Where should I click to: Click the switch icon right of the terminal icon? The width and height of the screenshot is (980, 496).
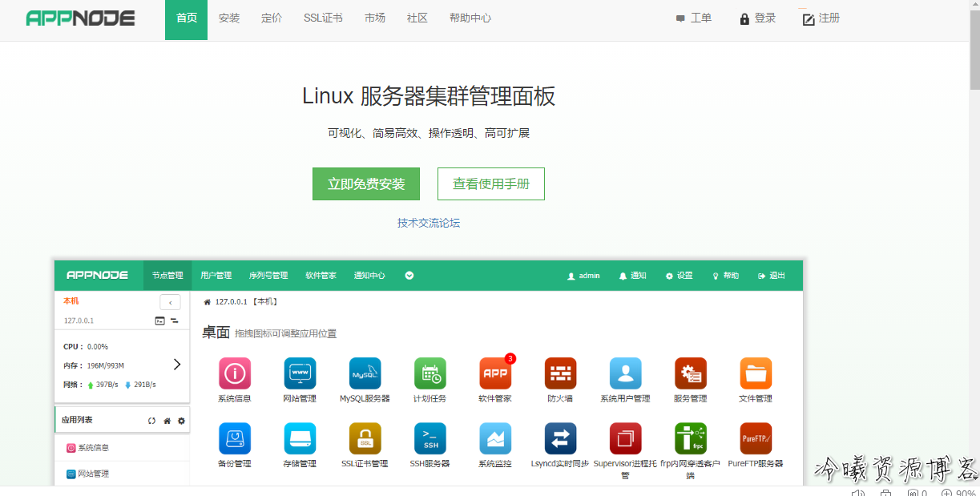[x=174, y=321]
